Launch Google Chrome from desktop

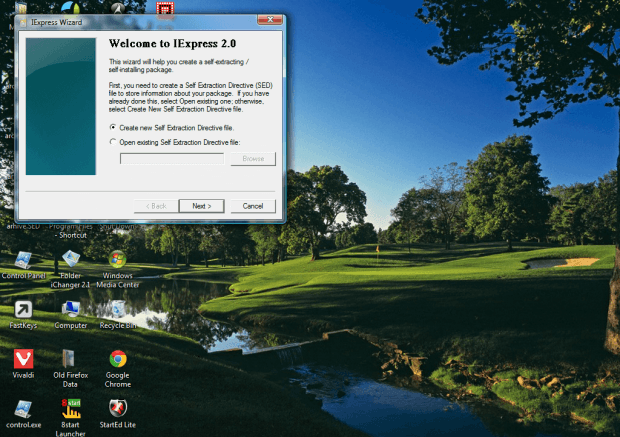[117, 359]
